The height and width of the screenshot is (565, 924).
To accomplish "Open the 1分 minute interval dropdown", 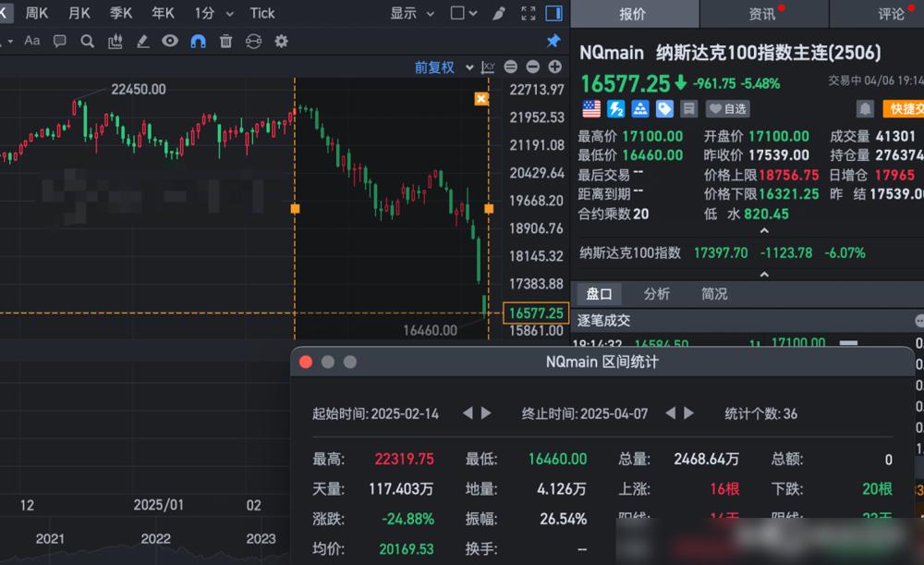I will click(x=214, y=13).
